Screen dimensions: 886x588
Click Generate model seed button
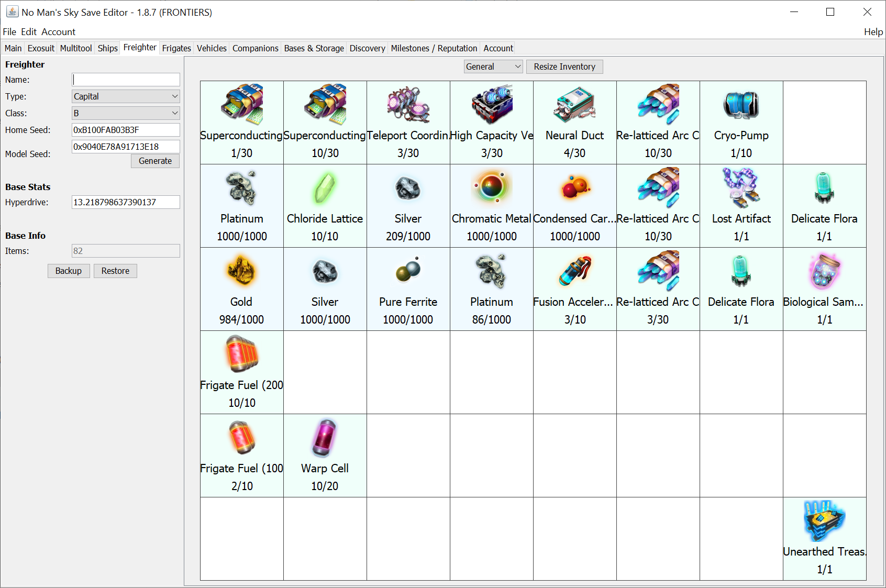click(x=155, y=161)
